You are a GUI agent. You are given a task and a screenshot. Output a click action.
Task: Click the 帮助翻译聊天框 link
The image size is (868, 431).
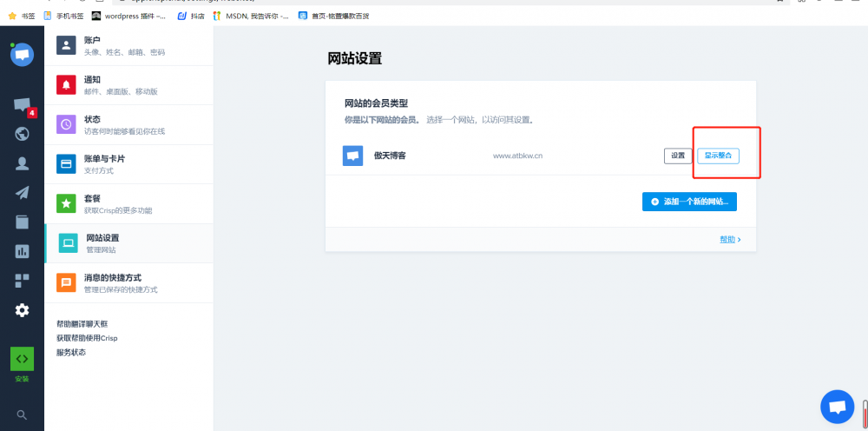82,323
